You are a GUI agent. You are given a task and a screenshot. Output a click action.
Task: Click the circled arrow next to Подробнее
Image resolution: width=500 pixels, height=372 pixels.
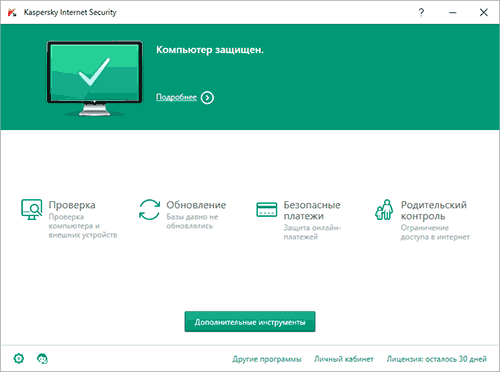tap(207, 98)
